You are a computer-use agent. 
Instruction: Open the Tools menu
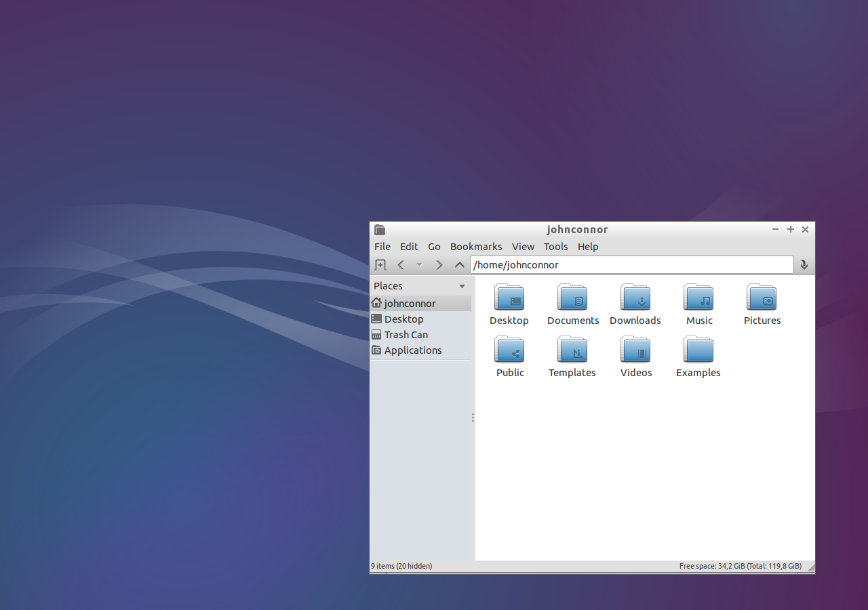[x=556, y=247]
